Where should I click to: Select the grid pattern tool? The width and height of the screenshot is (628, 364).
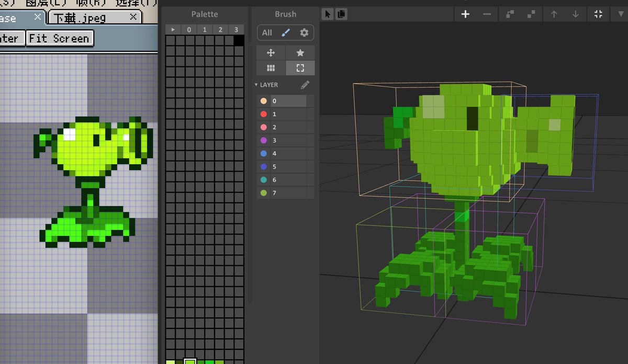tap(271, 68)
